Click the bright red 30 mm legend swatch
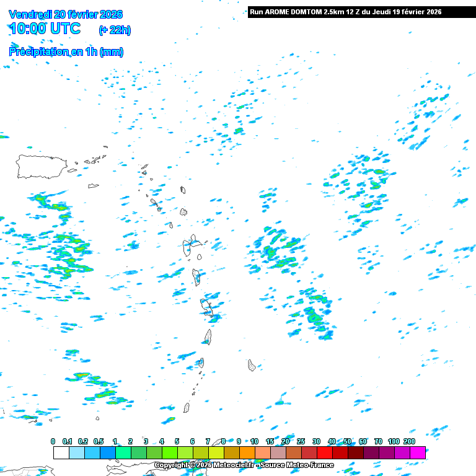 [324, 452]
